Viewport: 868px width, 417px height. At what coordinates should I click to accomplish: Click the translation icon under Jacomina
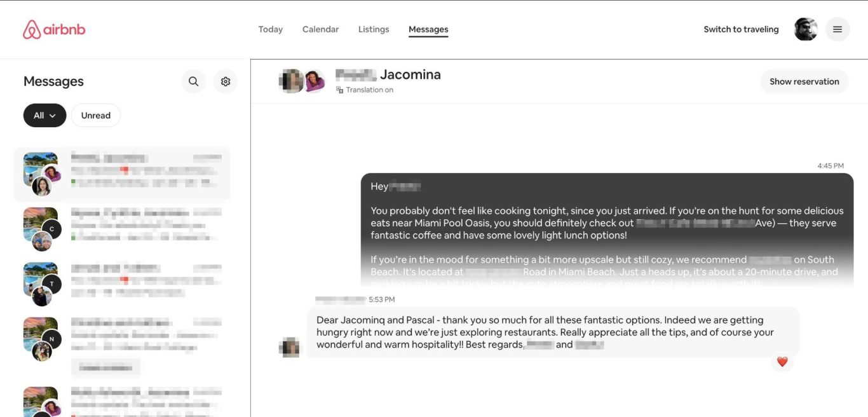(340, 90)
